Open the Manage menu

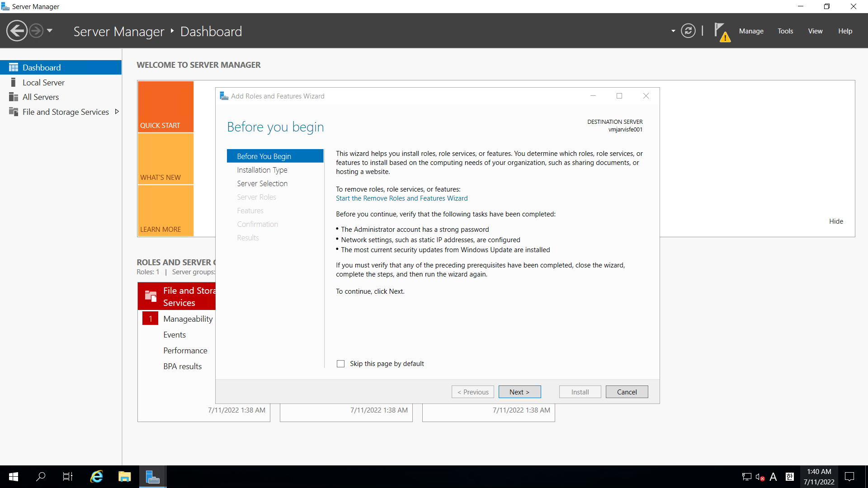(751, 31)
